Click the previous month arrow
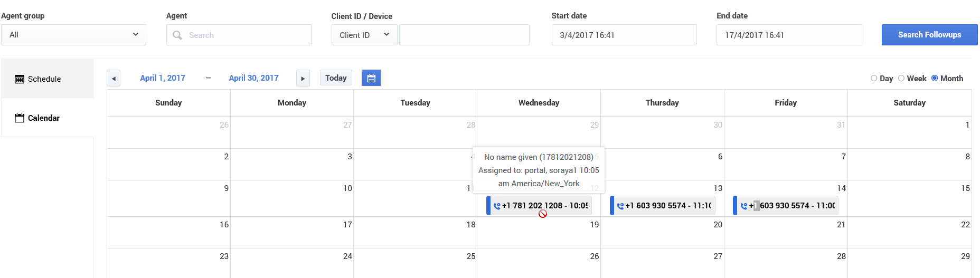Viewport: 980px width, 278px height. [114, 79]
